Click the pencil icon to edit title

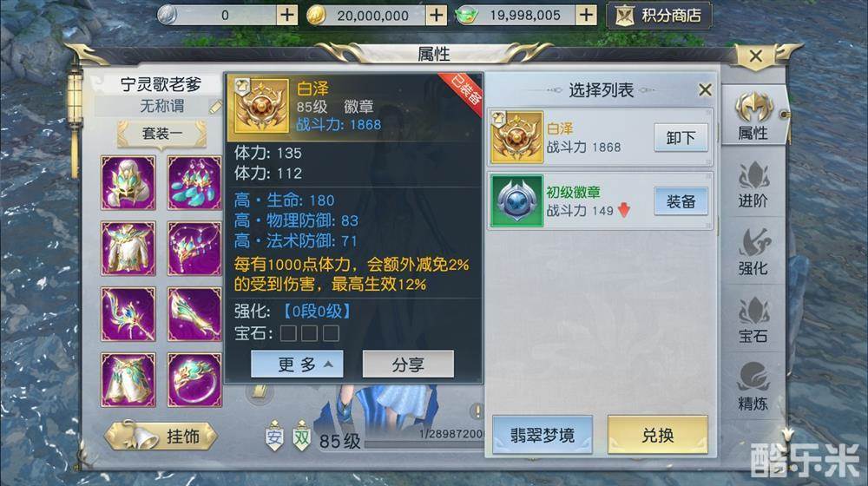tap(214, 107)
